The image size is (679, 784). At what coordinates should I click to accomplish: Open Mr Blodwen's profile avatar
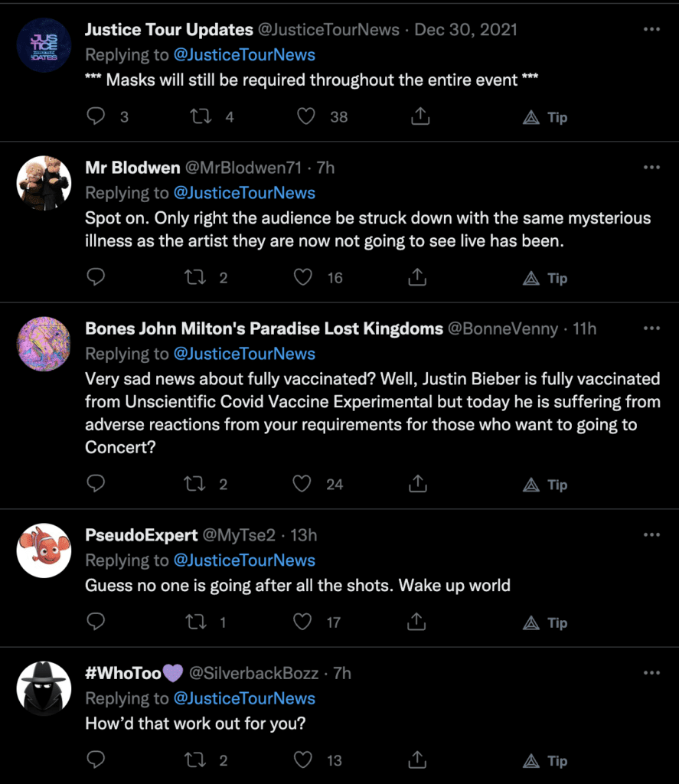point(44,183)
